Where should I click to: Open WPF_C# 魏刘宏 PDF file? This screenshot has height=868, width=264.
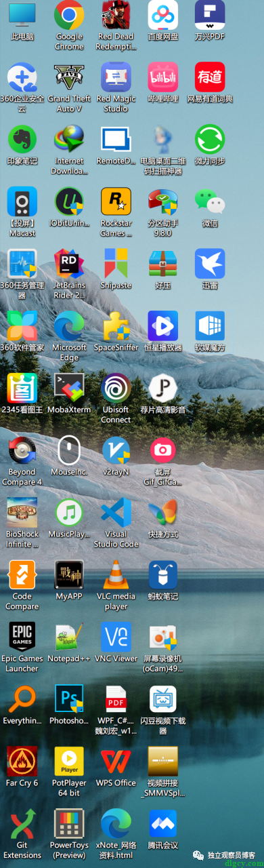(116, 699)
